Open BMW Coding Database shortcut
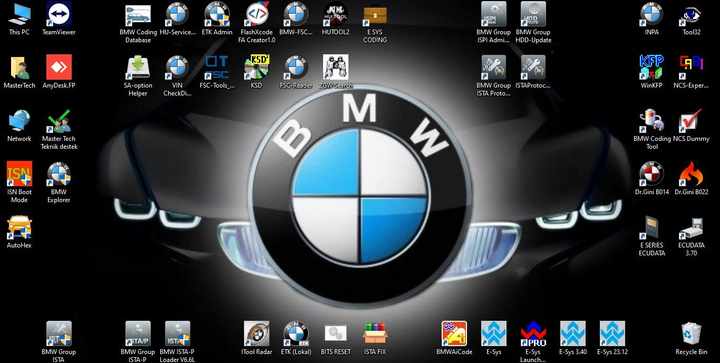 tap(138, 22)
